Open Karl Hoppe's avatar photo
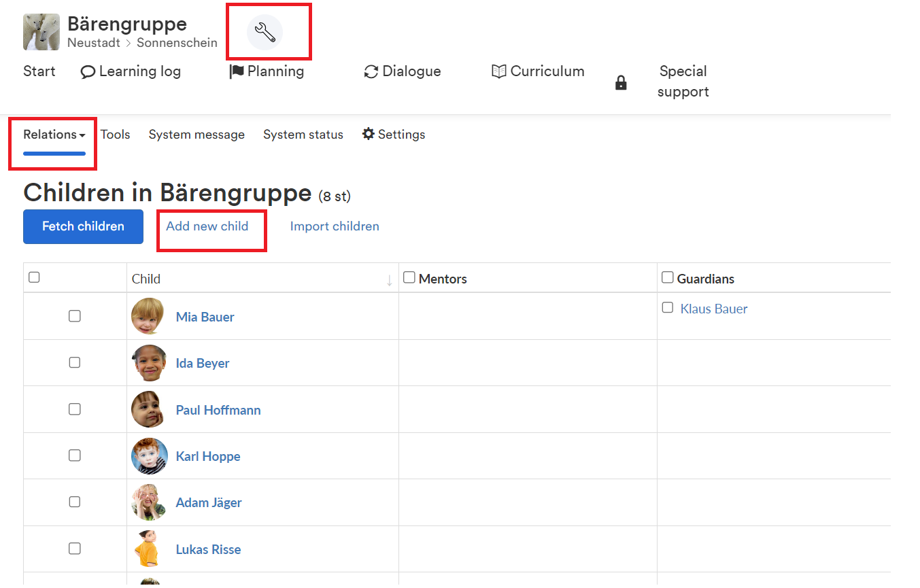The image size is (920, 588). tap(149, 455)
